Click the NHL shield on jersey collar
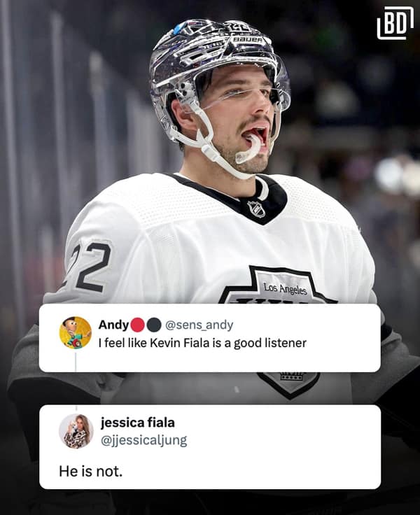The width and height of the screenshot is (420, 515). click(256, 209)
